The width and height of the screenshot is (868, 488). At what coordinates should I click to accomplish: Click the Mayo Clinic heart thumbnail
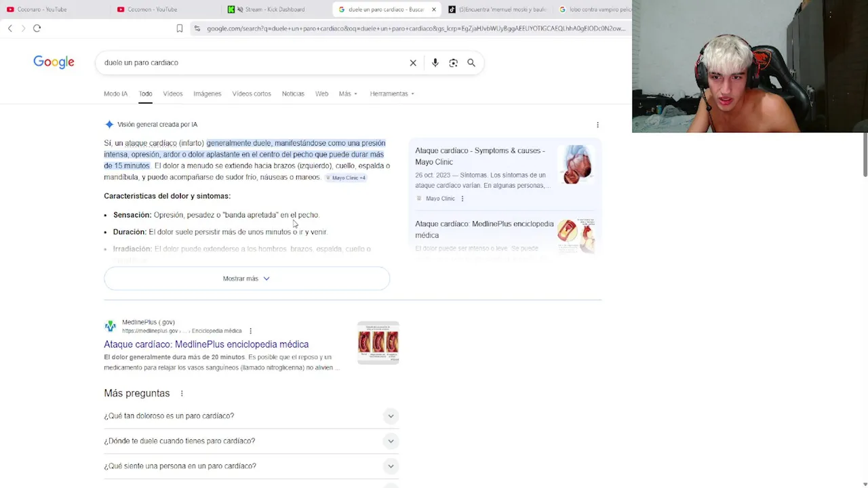[x=576, y=165]
